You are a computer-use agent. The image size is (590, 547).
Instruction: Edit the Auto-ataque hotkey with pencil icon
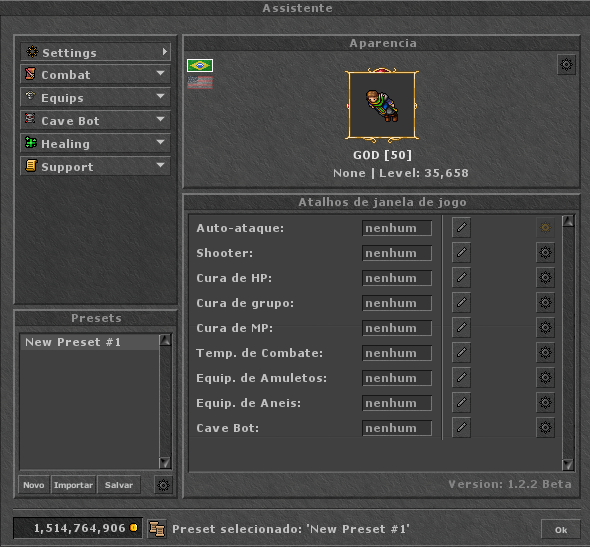point(461,227)
